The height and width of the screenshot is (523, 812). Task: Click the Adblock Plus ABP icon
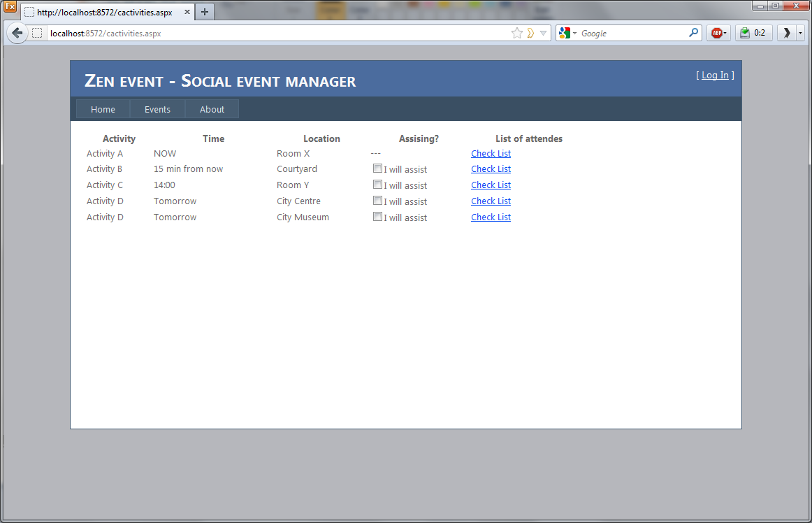coord(719,33)
